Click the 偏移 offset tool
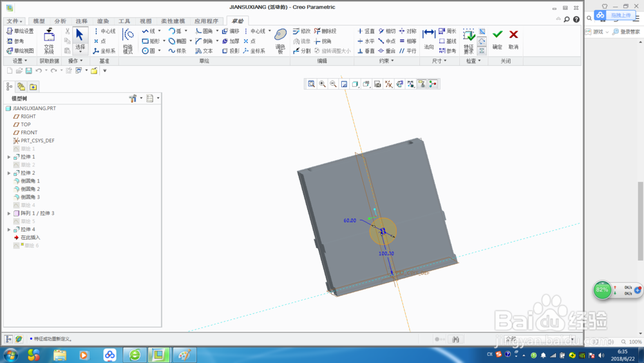Screen dimensions: 644x363 [231, 31]
